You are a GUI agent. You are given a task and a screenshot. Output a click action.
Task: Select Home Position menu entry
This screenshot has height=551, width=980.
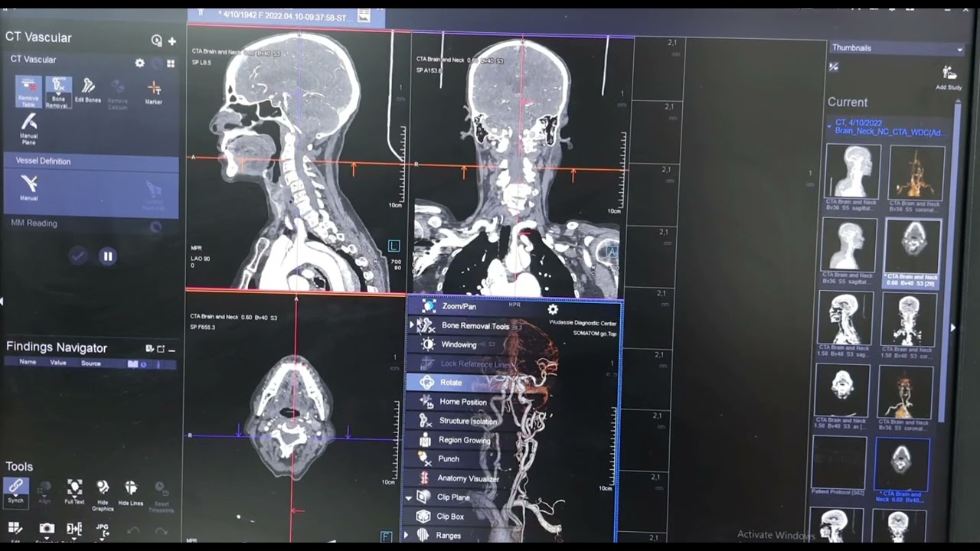[x=463, y=402]
